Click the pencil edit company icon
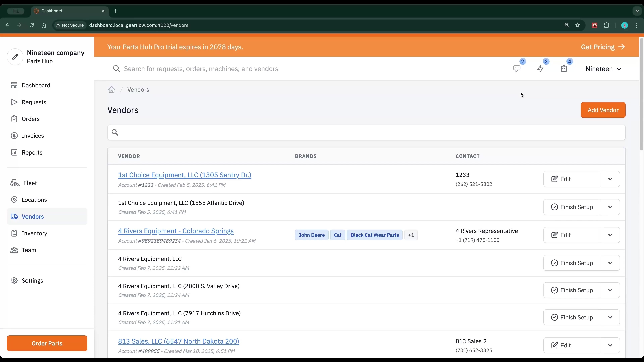The image size is (644, 362). click(15, 57)
